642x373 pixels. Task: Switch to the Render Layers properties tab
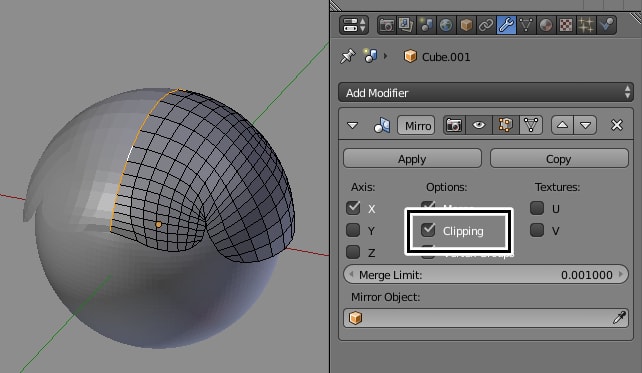406,25
